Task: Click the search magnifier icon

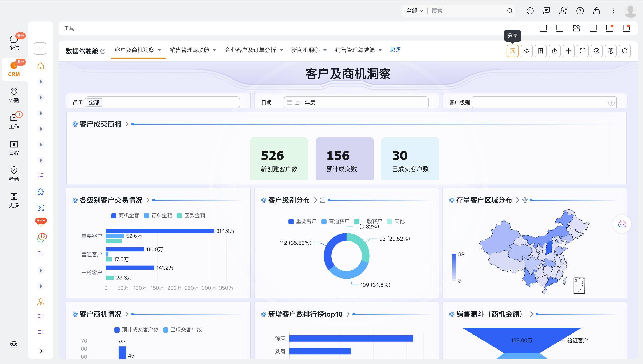Action: (510, 11)
